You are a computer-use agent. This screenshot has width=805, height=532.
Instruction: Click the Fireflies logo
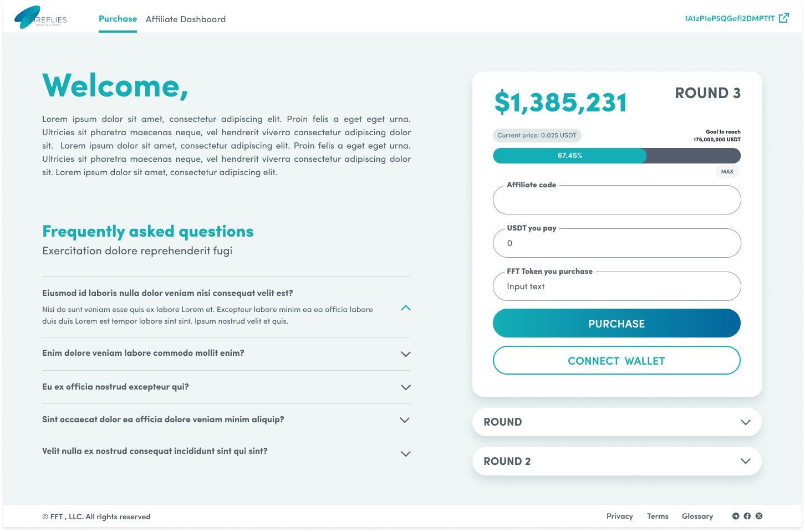pos(40,18)
